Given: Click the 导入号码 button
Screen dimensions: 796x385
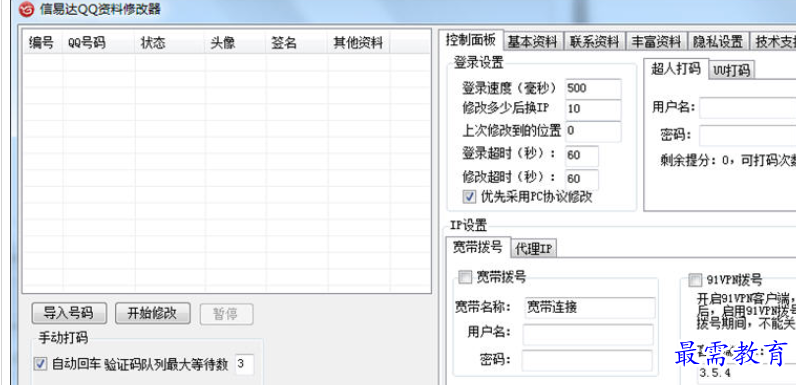Looking at the screenshot, I should pos(69,313).
